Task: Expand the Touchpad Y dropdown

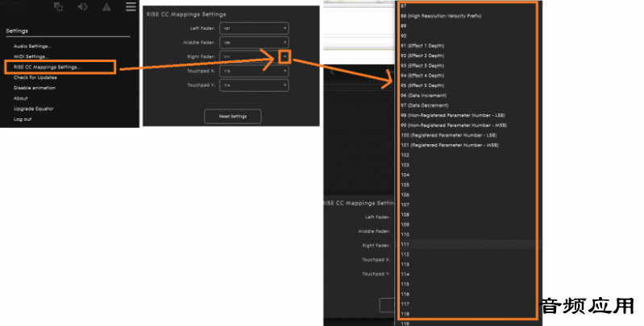Action: pyautogui.click(x=254, y=85)
